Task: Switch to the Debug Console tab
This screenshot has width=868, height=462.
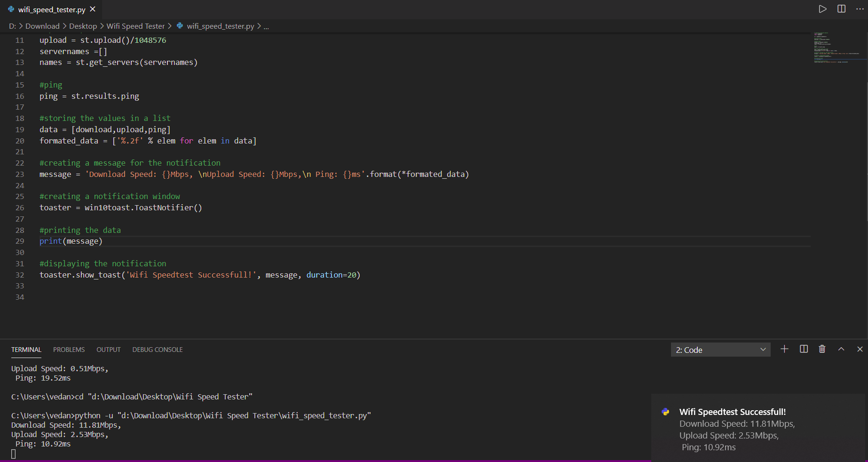Action: click(158, 350)
